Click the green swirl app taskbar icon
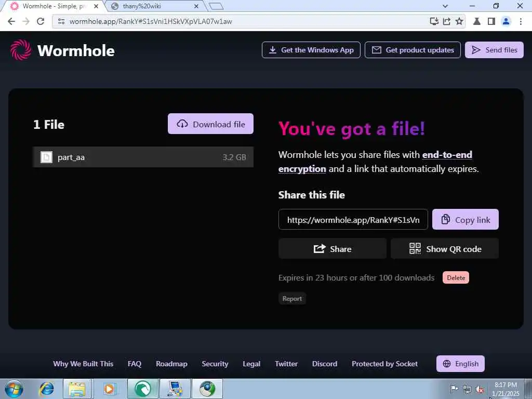This screenshot has height=399, width=532. (142, 389)
